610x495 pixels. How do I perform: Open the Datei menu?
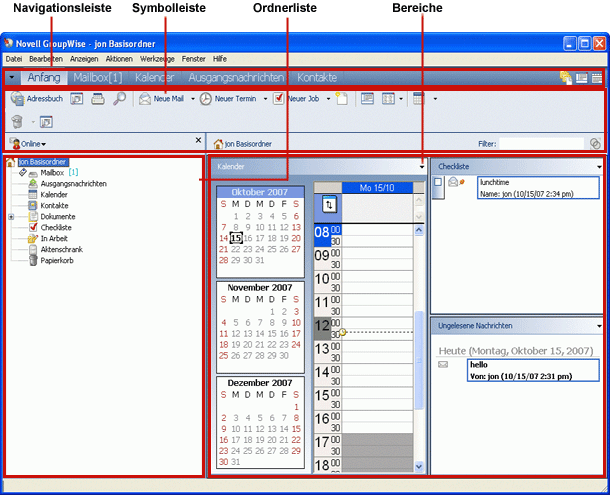click(14, 59)
